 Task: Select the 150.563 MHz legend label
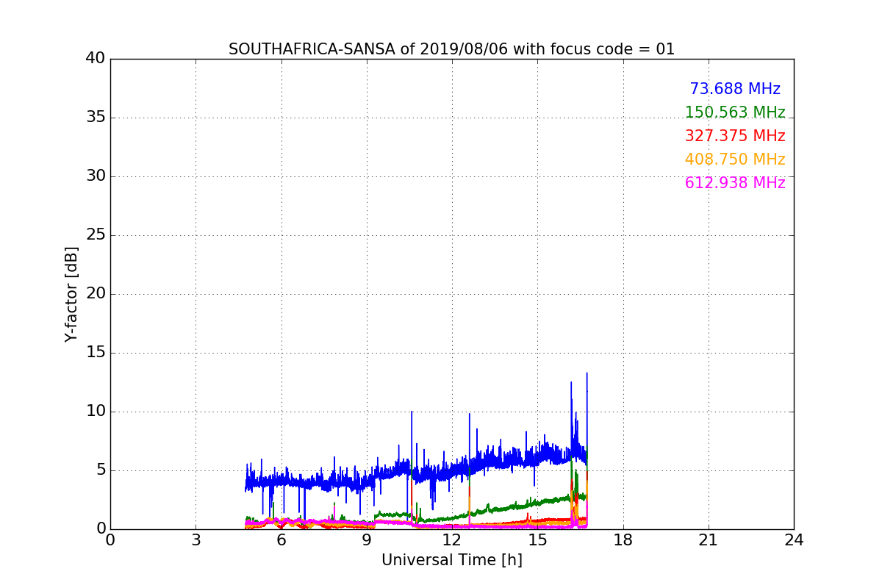[x=735, y=112]
